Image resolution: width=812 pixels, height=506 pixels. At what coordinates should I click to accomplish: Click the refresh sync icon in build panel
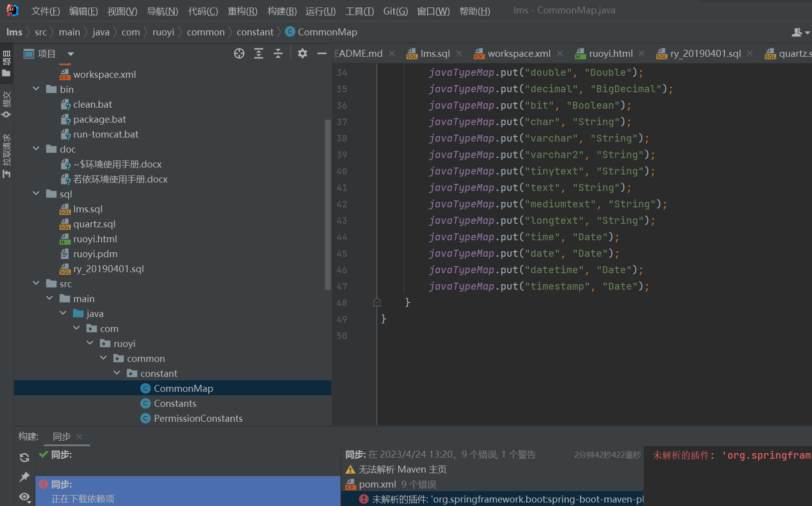pos(24,458)
